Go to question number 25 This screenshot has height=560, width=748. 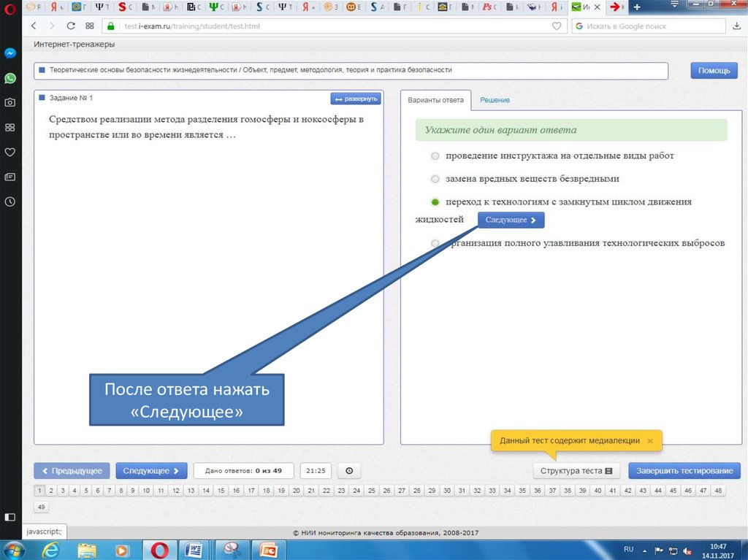(x=371, y=491)
